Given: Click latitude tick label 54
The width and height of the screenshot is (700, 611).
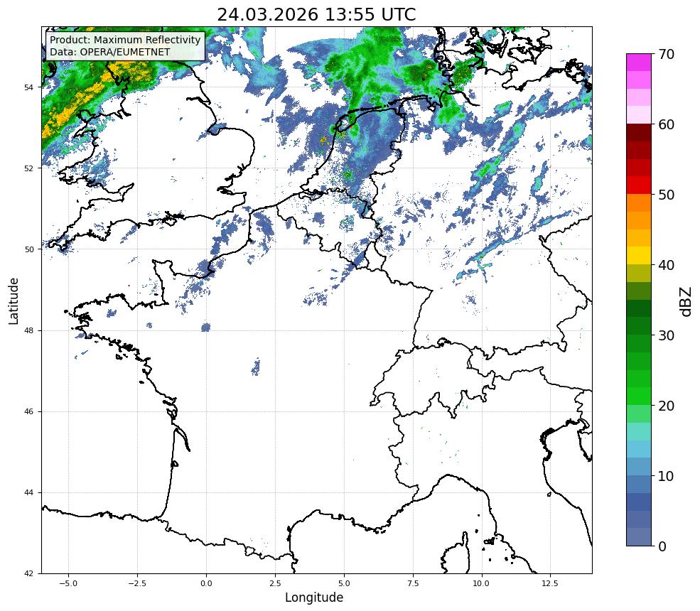Looking at the screenshot, I should click(x=28, y=87).
